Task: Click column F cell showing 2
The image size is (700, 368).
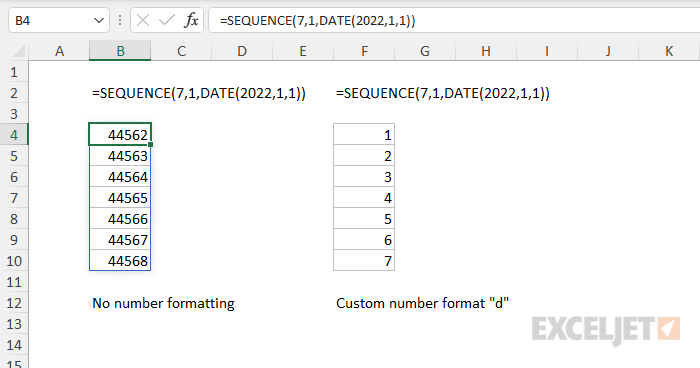Action: (x=364, y=156)
